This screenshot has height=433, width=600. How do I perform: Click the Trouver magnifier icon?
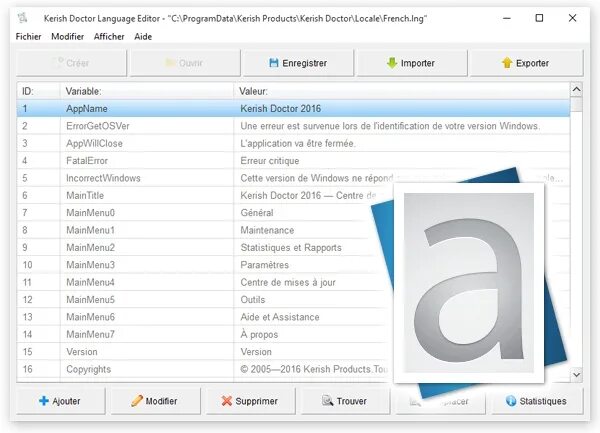328,400
